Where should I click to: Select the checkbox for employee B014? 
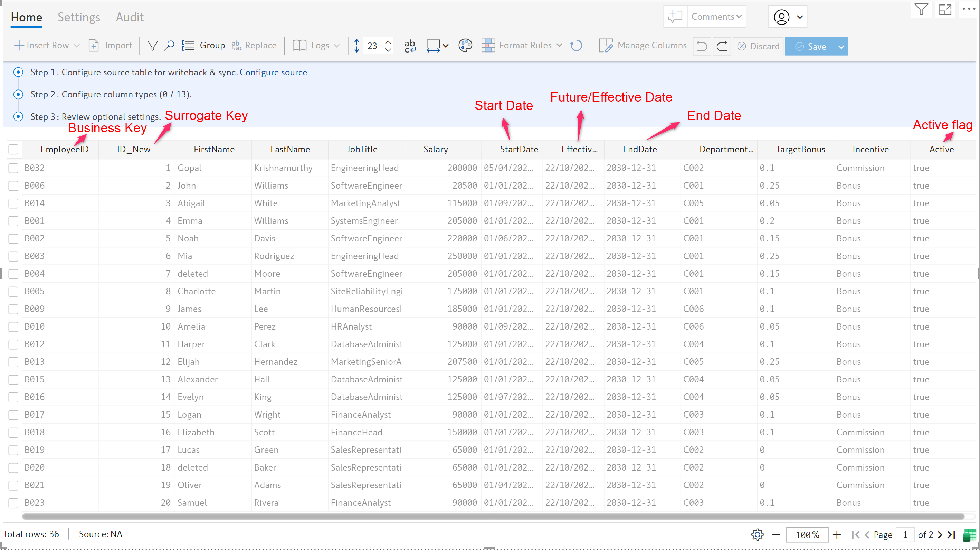pyautogui.click(x=13, y=203)
